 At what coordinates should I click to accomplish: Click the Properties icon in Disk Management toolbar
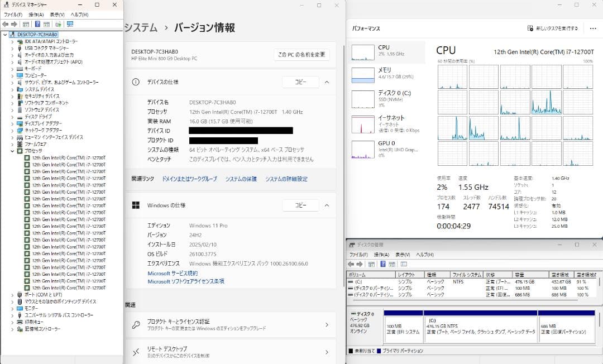(372, 264)
